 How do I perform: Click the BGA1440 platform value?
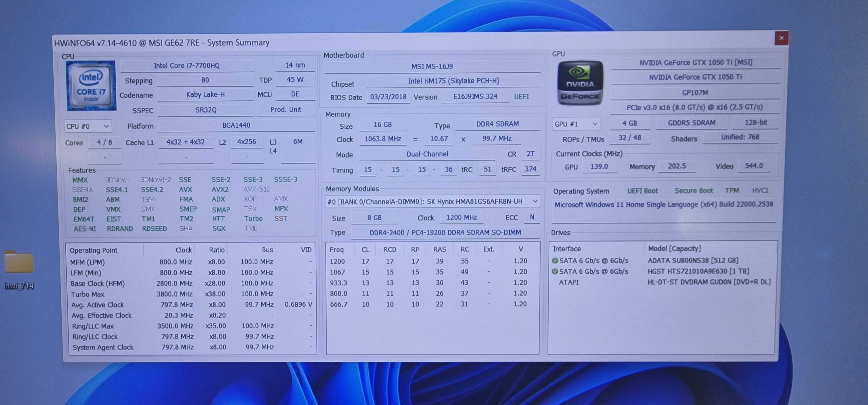pos(236,125)
